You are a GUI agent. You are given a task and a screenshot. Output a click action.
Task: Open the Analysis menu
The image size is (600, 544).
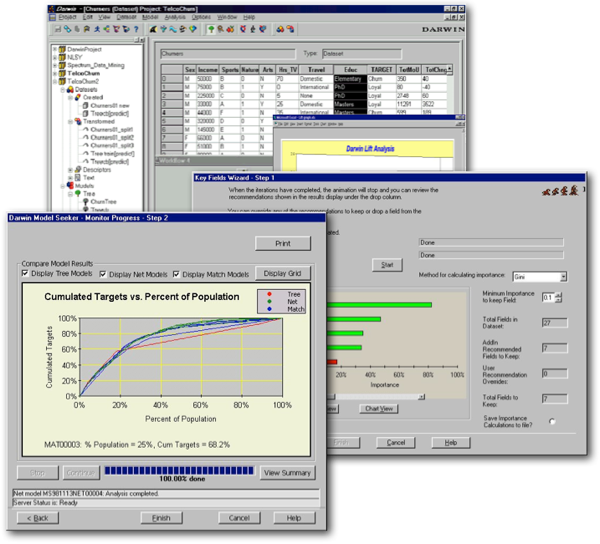175,17
